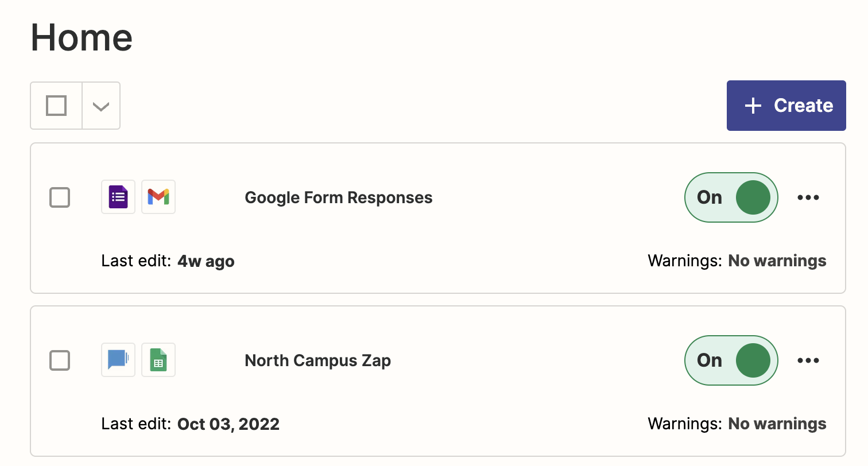Click the Google Forms app icon
Image resolution: width=868 pixels, height=466 pixels.
[118, 197]
